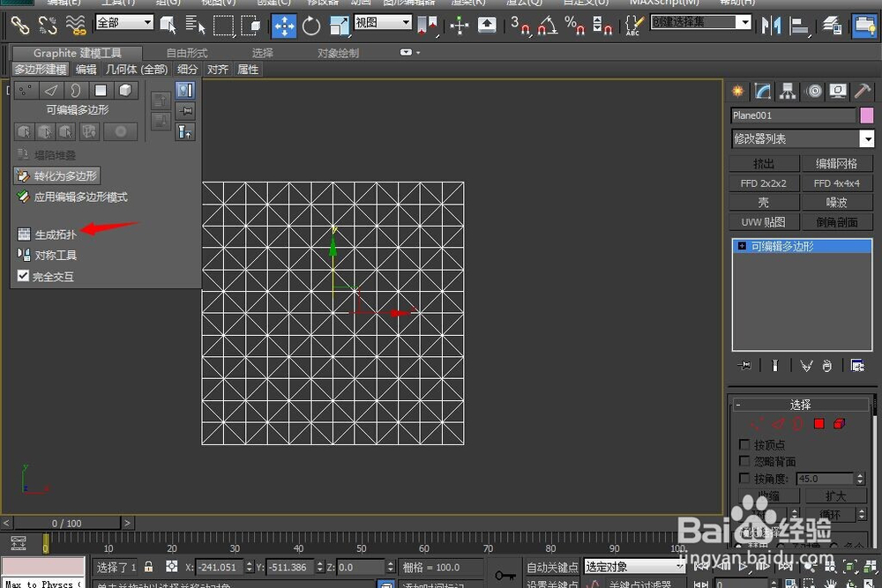Toggle 完全交互 checkbox
This screenshot has width=882, height=588.
[x=23, y=275]
